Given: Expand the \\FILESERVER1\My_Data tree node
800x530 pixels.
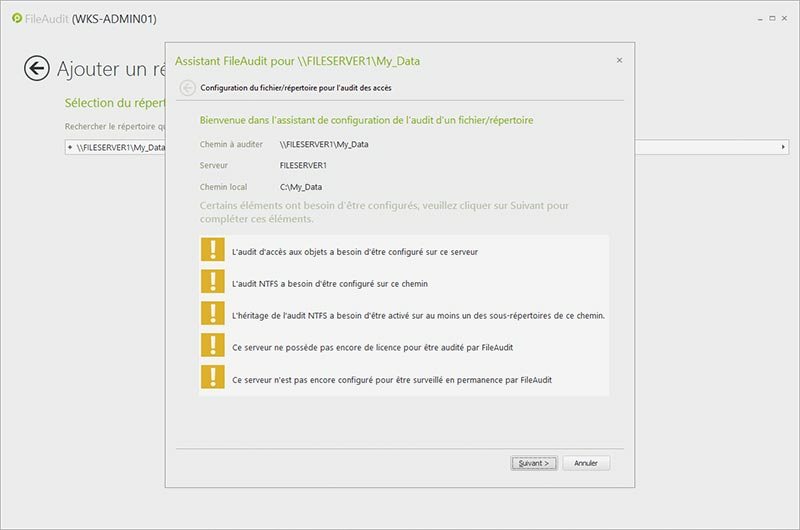Looking at the screenshot, I should click(70, 147).
